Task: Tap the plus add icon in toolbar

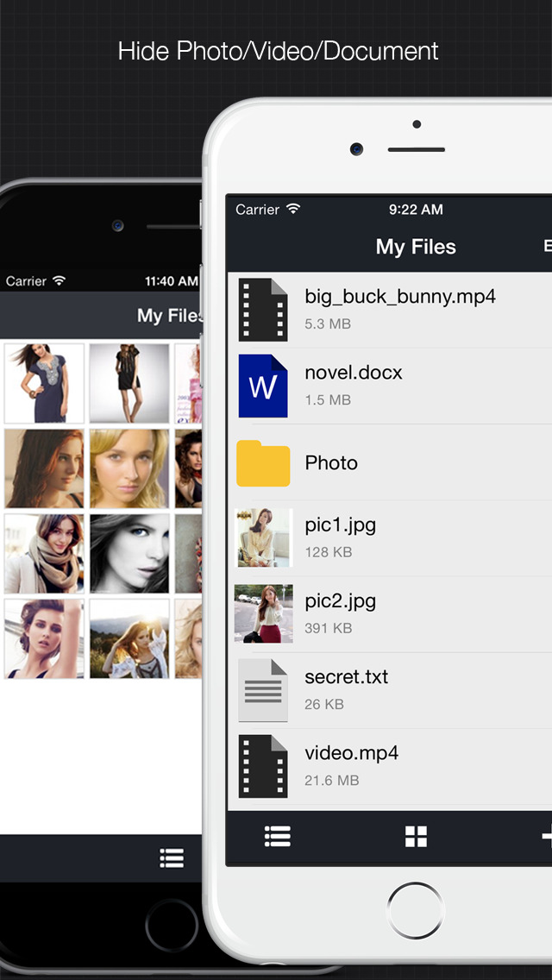Action: click(545, 836)
